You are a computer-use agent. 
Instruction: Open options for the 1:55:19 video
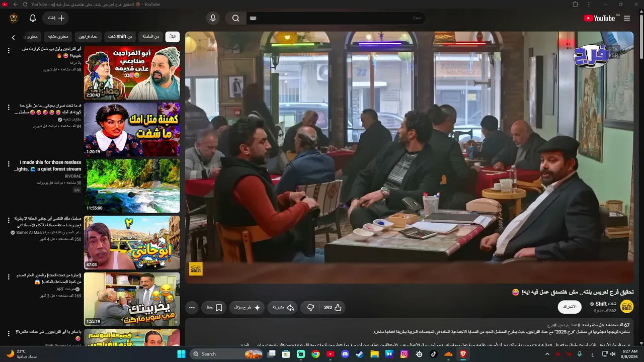tap(9, 277)
